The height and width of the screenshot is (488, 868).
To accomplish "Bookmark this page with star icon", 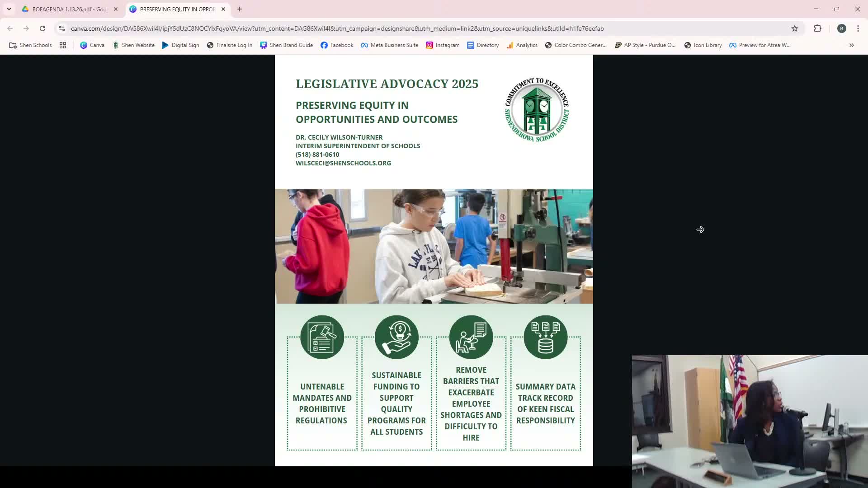I will [795, 28].
